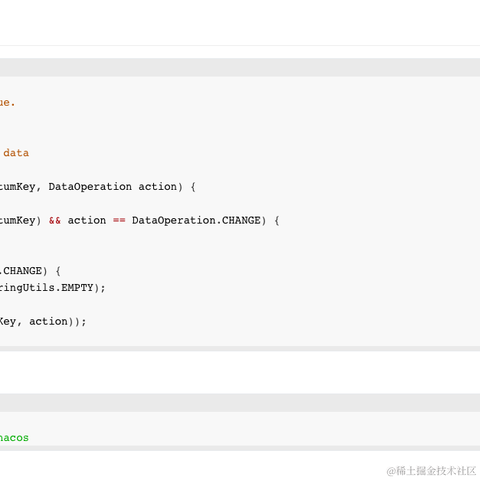Click the watermark '@稀土掘金技术社区'
The width and height of the screenshot is (480, 480).
click(431, 471)
